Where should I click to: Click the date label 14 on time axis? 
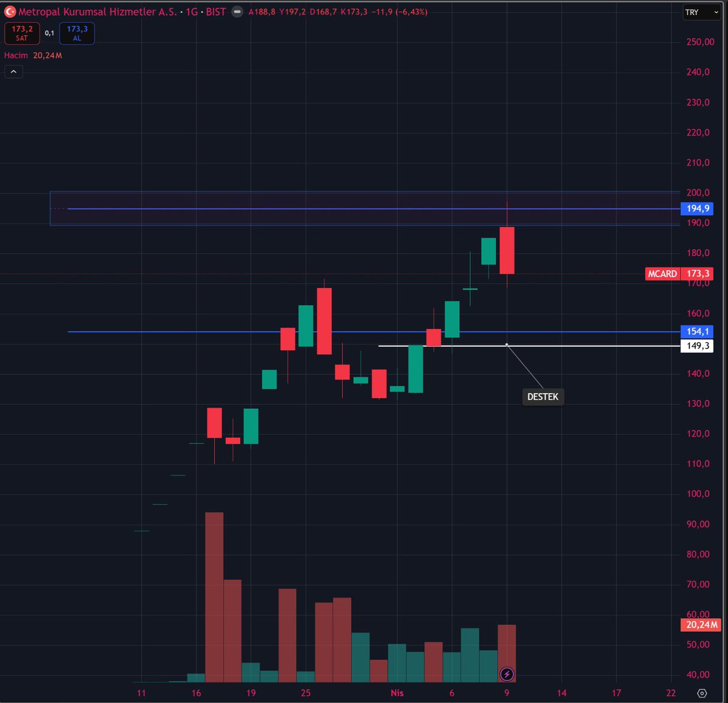click(x=562, y=693)
